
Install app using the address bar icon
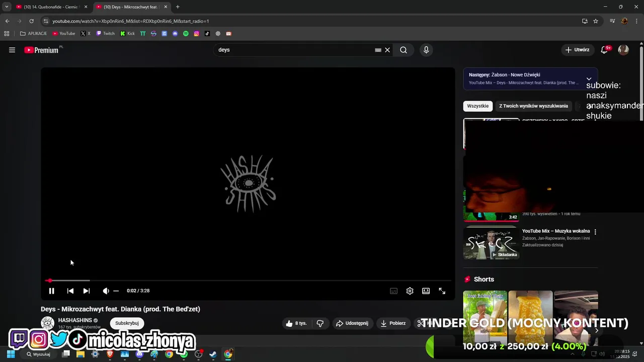[585, 21]
